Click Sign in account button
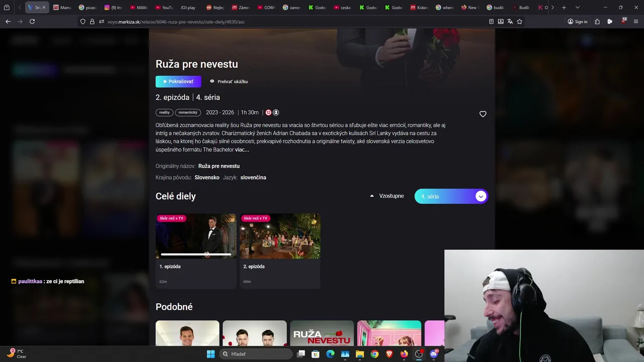The width and height of the screenshot is (644, 362). (578, 22)
